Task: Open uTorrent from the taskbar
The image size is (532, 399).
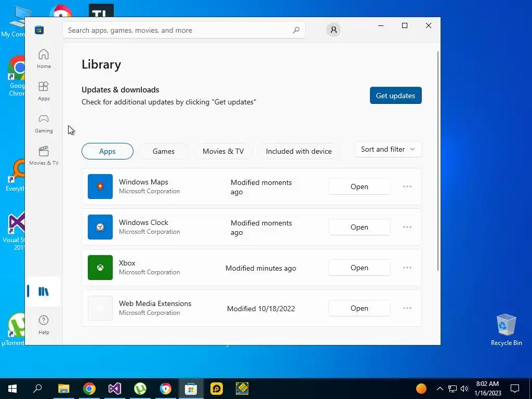Action: pos(140,389)
